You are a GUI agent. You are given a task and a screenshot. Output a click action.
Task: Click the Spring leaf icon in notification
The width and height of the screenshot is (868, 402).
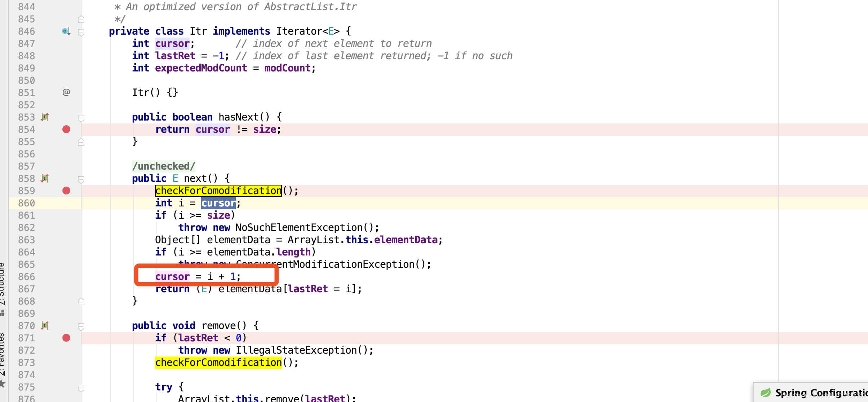765,393
